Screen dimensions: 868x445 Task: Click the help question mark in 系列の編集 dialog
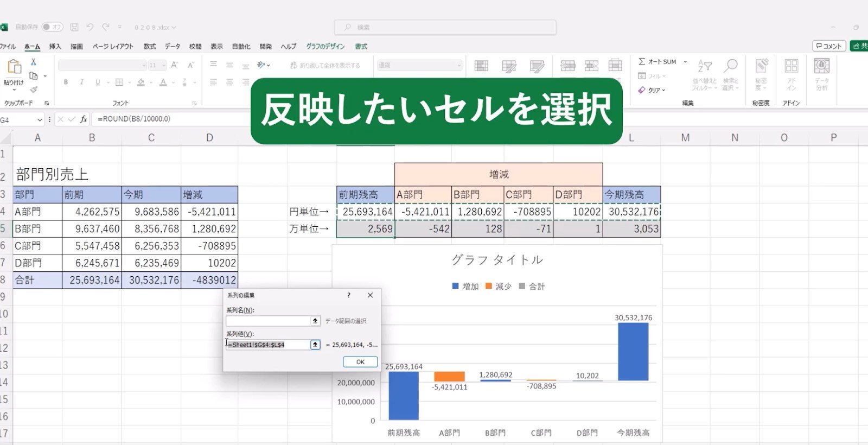coord(349,295)
